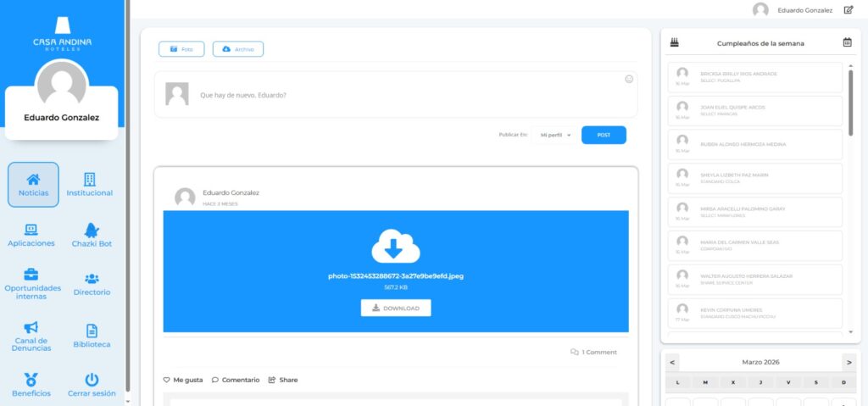Open the 1 Comment link
Image resolution: width=868 pixels, height=406 pixels.
pyautogui.click(x=593, y=353)
